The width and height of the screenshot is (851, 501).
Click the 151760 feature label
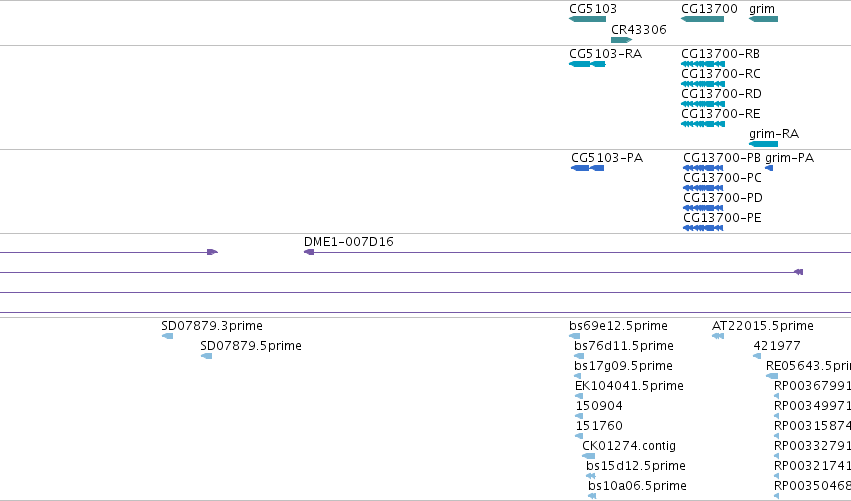click(599, 426)
